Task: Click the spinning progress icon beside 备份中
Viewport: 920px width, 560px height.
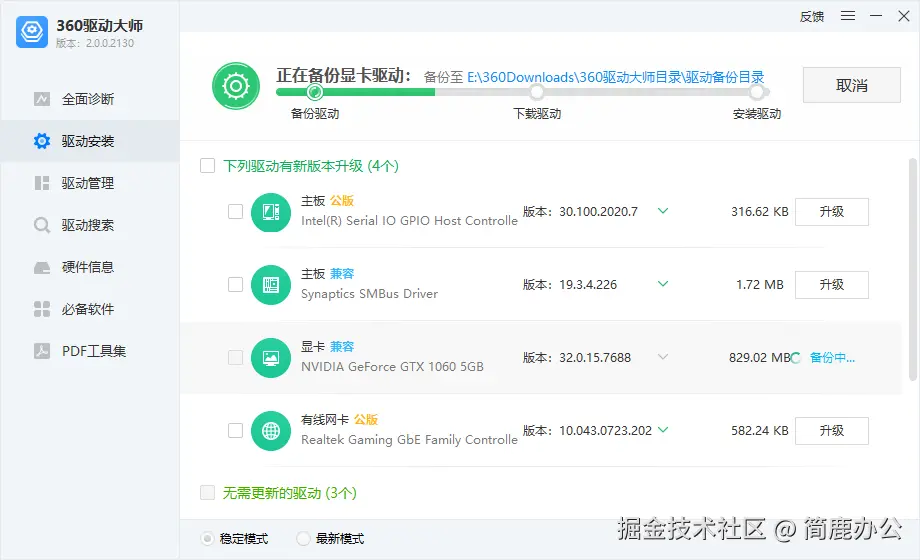Action: click(x=796, y=358)
